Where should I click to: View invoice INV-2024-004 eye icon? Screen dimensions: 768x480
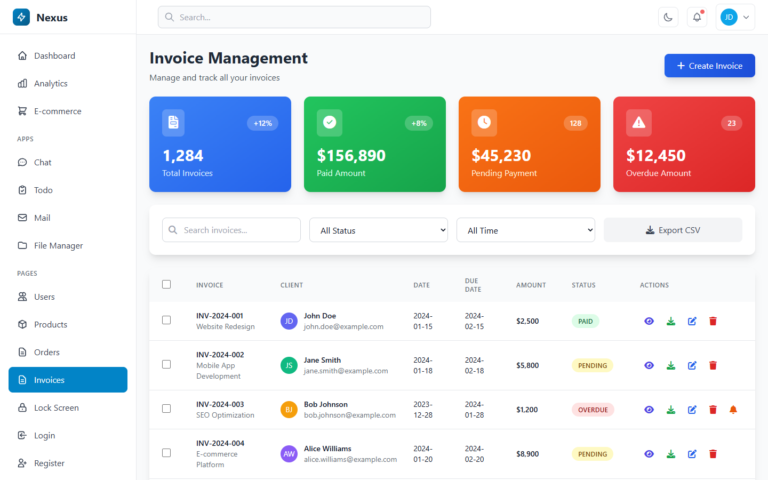[649, 454]
